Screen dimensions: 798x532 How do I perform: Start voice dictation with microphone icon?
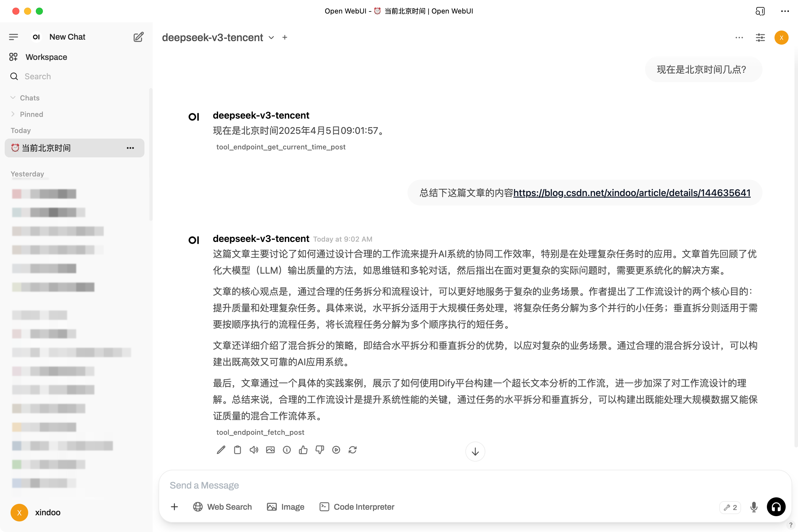[x=754, y=507]
